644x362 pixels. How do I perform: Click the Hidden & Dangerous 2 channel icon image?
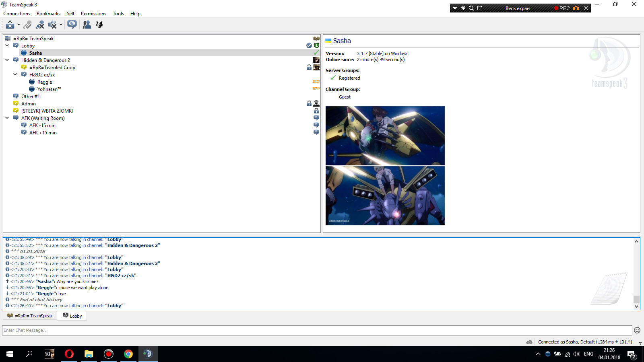(x=316, y=60)
